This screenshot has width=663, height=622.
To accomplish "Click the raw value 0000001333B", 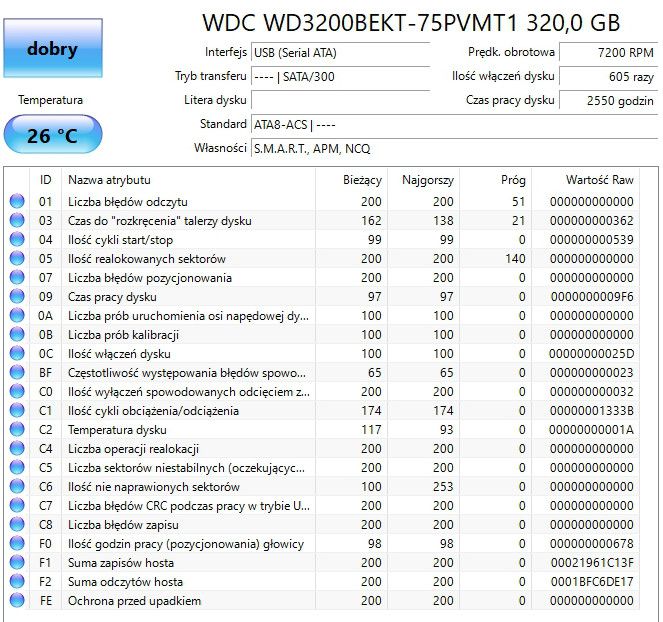I will tap(592, 411).
